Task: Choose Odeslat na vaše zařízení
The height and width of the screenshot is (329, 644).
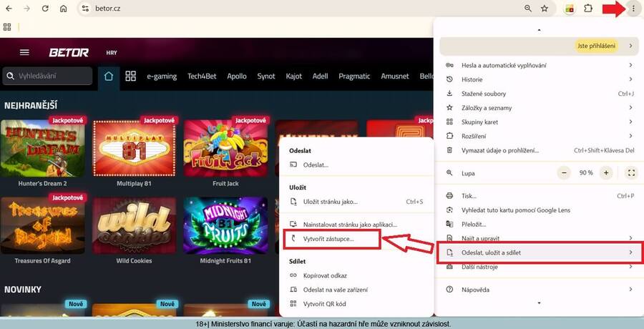Action: click(x=356, y=290)
